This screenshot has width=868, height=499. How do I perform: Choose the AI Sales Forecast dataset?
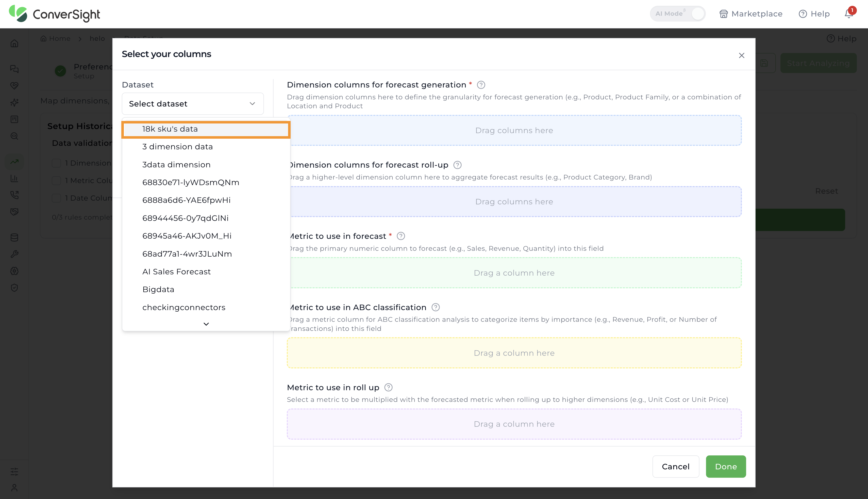coord(206,272)
